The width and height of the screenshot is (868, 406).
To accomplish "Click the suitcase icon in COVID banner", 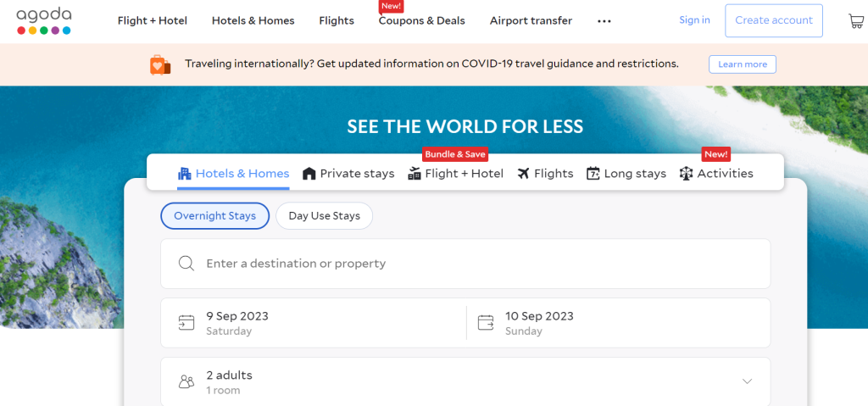I will [160, 64].
